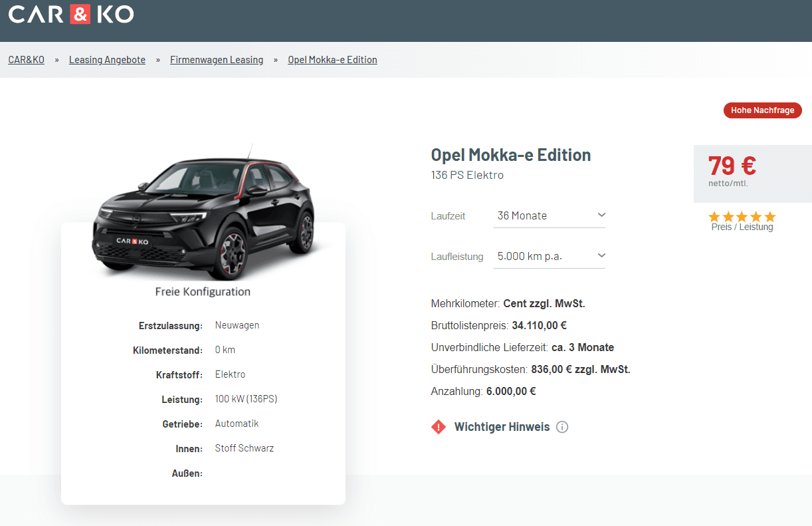
Task: Click the Automatik Getriebe value
Action: 237,424
